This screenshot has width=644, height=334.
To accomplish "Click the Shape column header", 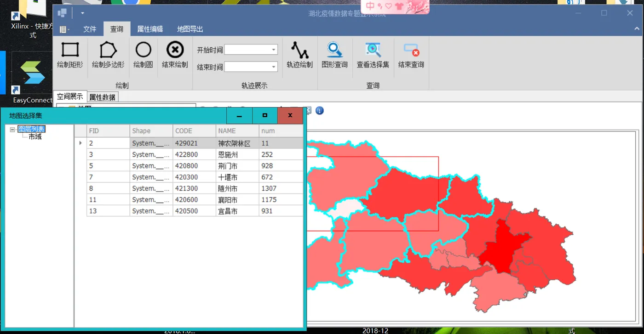I will [151, 131].
